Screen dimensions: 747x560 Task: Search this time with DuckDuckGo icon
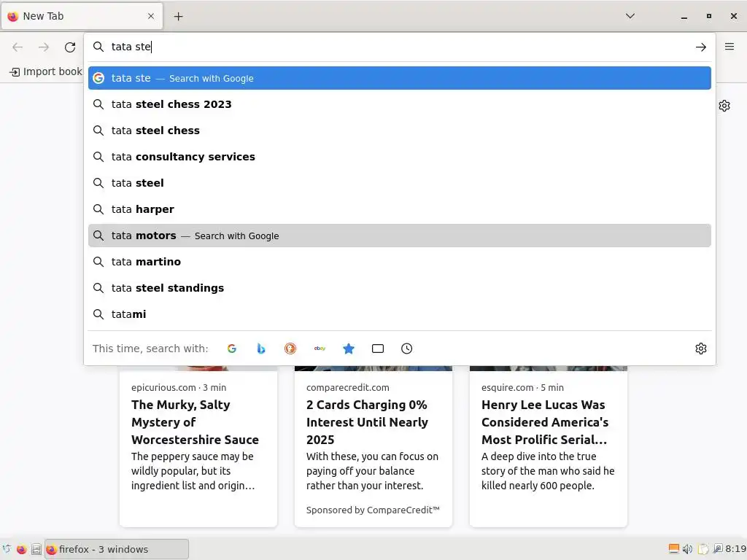pyautogui.click(x=290, y=349)
